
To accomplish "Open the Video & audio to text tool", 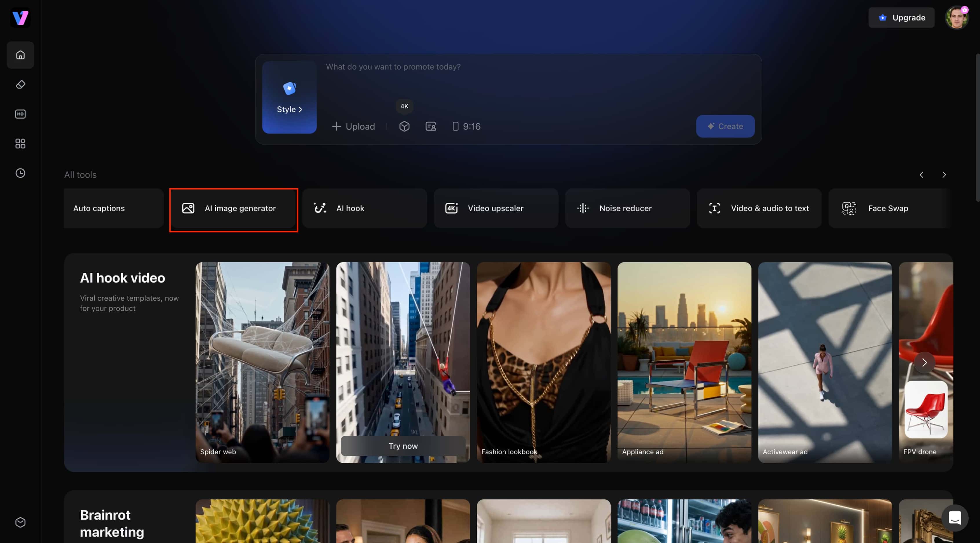I will [x=759, y=208].
